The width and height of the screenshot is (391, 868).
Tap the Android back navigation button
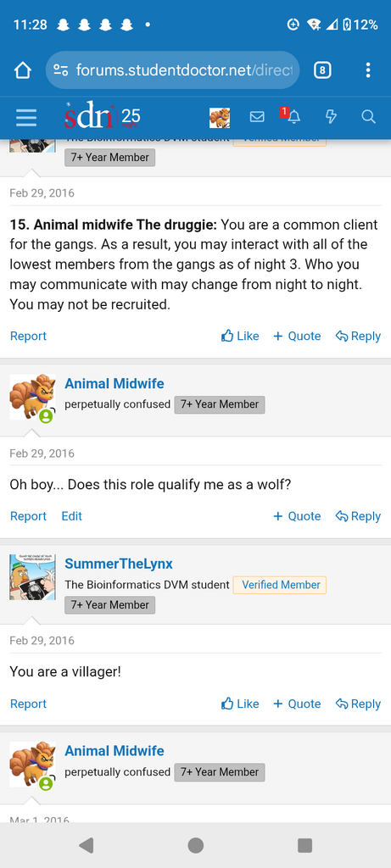86,845
